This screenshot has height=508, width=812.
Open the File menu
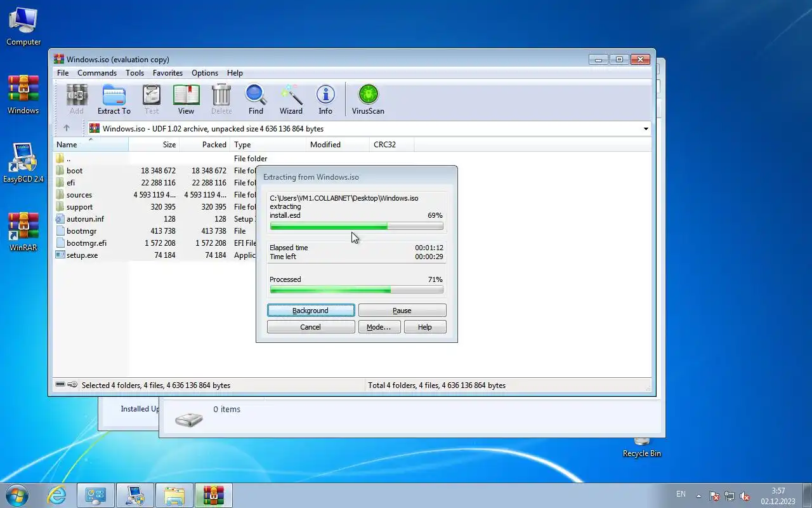pyautogui.click(x=63, y=73)
